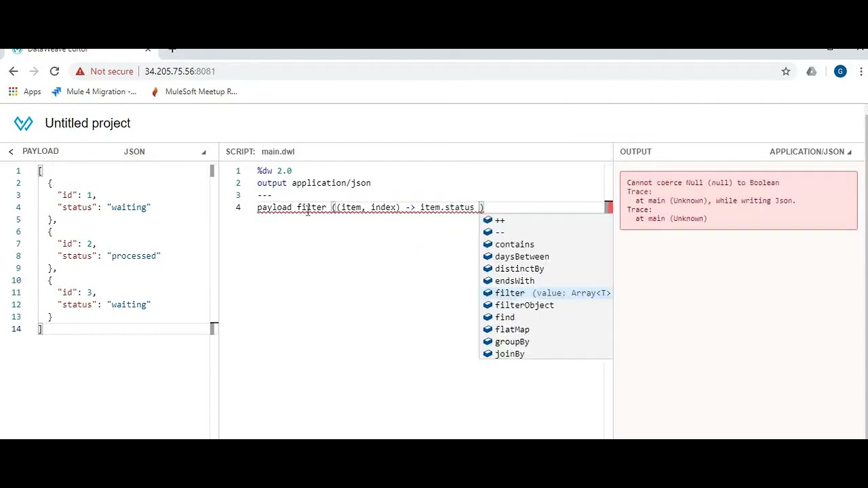The image size is (868, 488).
Task: Choose distinctBy from autocomplete suggestions
Action: tap(547, 269)
